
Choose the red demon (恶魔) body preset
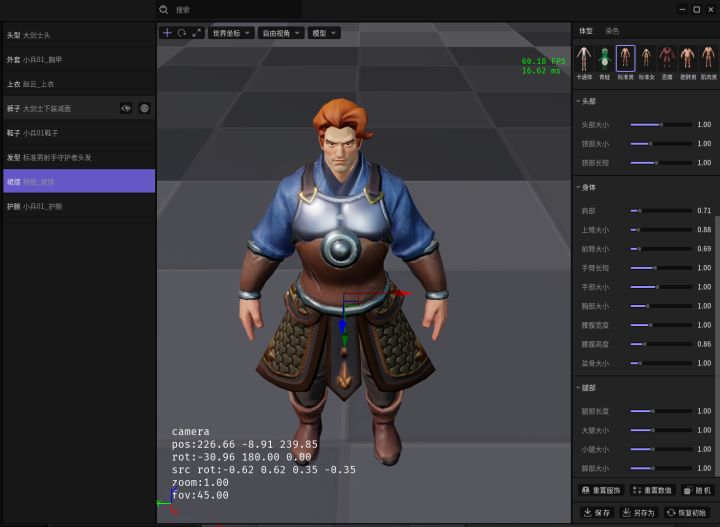(667, 63)
